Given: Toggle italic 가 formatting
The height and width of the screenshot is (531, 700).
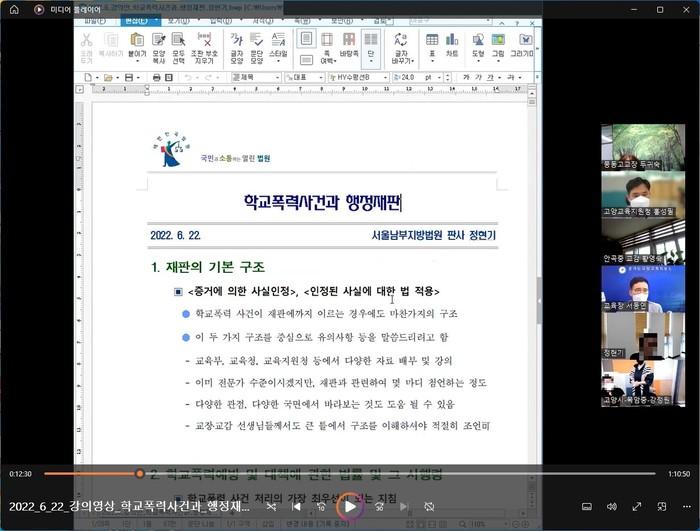Looking at the screenshot, I should coord(479,77).
